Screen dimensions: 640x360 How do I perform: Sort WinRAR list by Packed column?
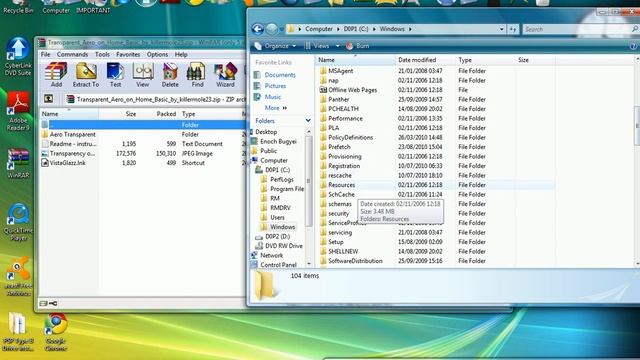coord(159,114)
